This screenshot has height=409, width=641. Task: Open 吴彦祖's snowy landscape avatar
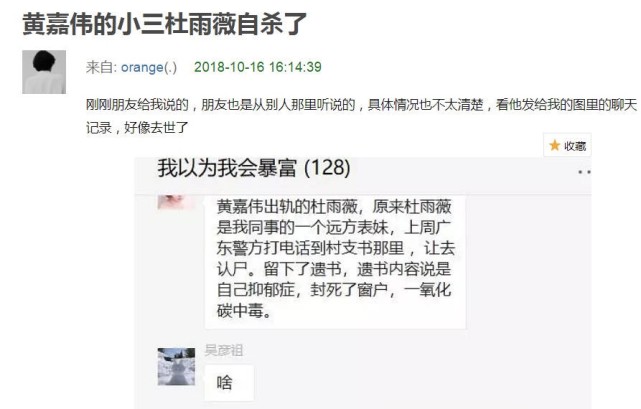176,366
